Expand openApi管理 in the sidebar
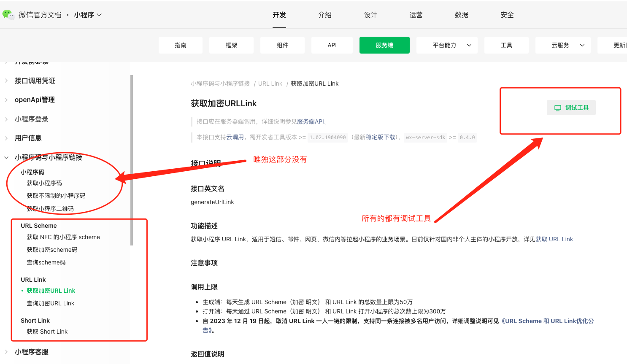 35,100
